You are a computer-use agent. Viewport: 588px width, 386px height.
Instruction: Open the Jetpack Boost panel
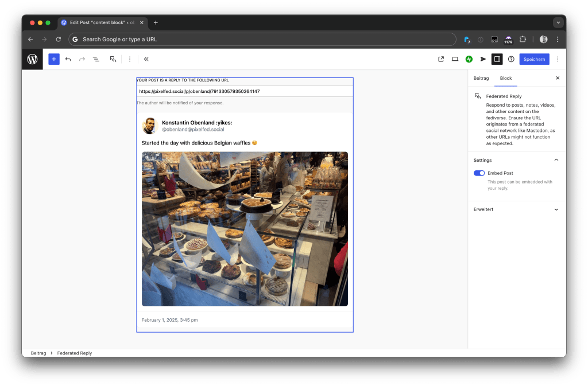[x=469, y=59]
